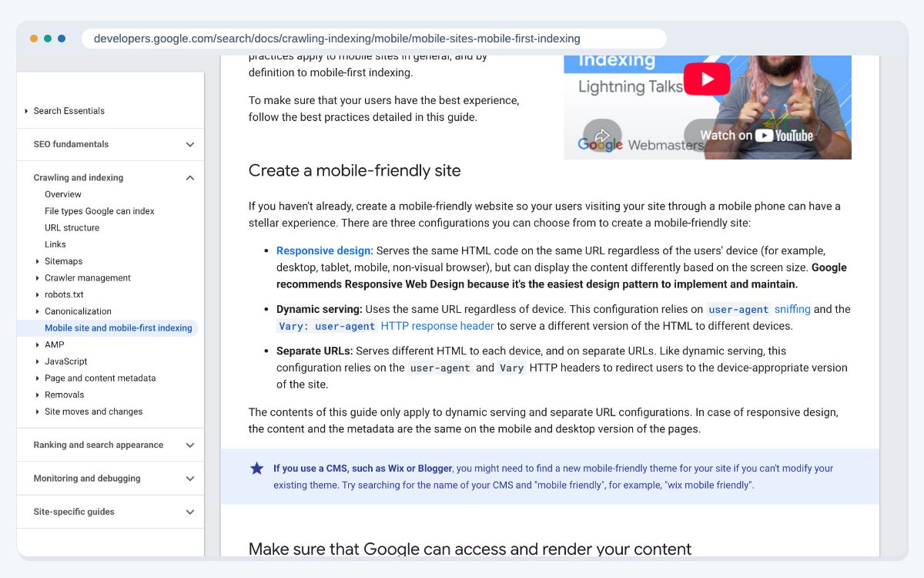Click the AMP sidebar label

pyautogui.click(x=55, y=344)
